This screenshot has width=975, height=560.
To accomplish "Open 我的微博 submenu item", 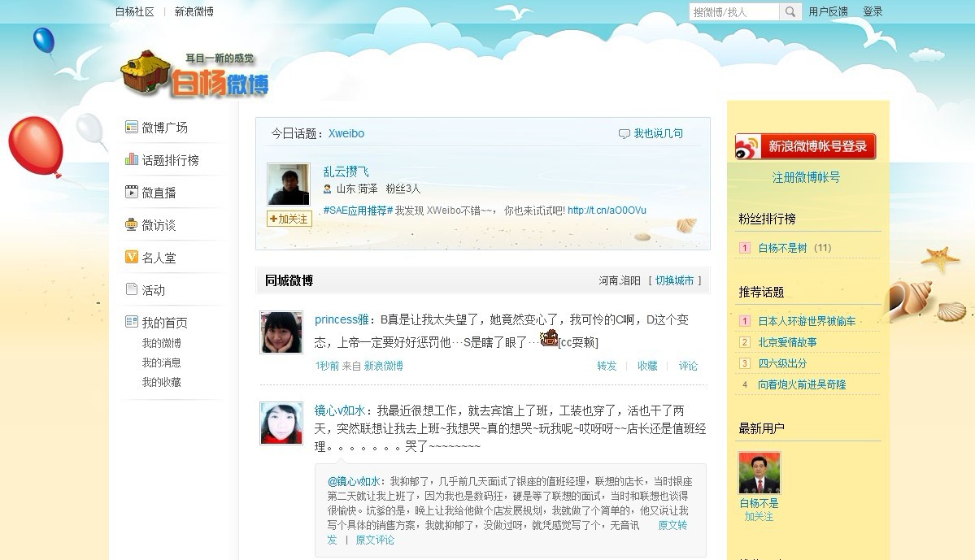I will click(162, 343).
